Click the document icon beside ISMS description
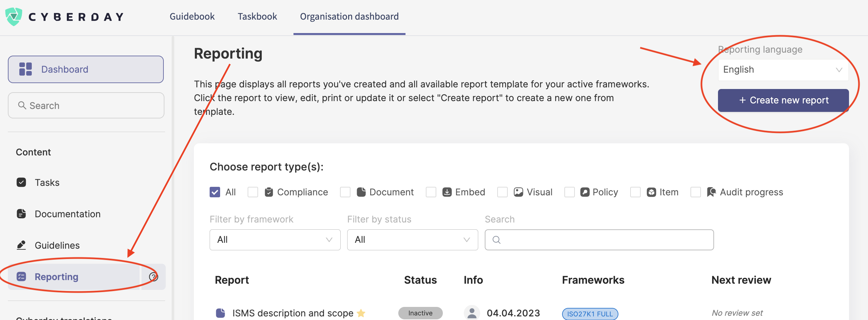The width and height of the screenshot is (868, 320). 220,313
